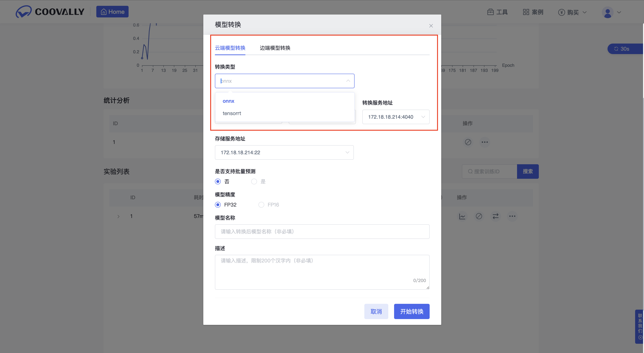Expand the storage service address dropdown

[284, 152]
